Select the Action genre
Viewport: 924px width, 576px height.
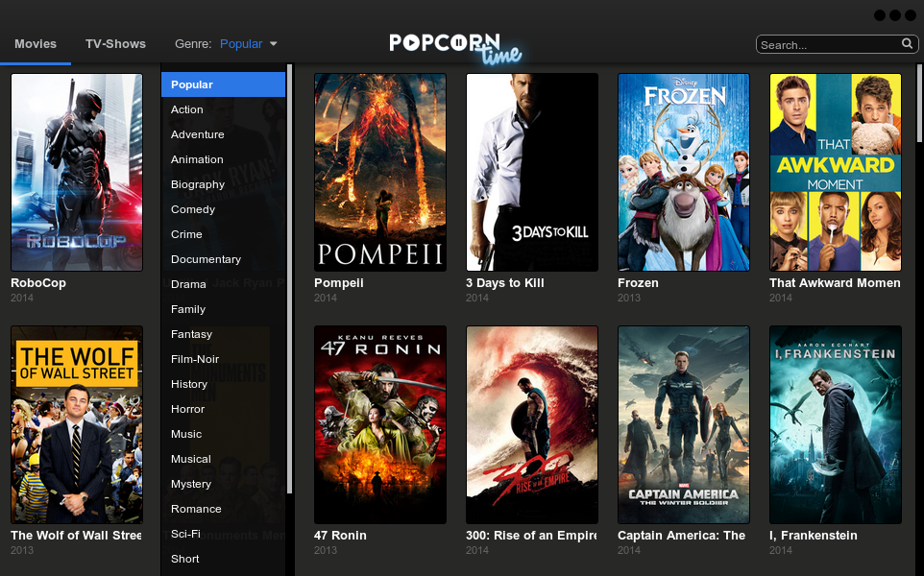186,109
